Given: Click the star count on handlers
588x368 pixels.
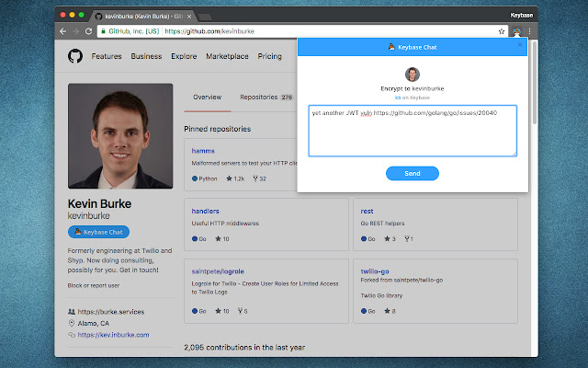Looking at the screenshot, I should 222,239.
